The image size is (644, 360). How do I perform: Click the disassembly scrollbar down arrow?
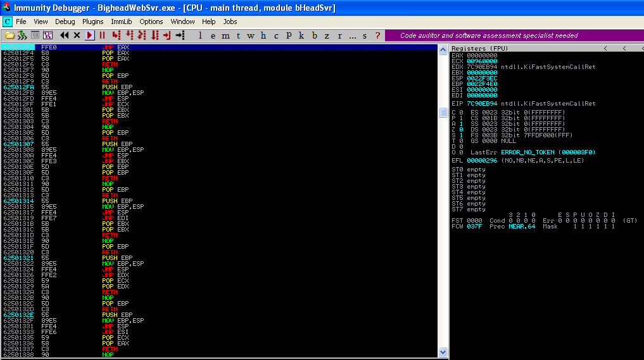coord(443,352)
